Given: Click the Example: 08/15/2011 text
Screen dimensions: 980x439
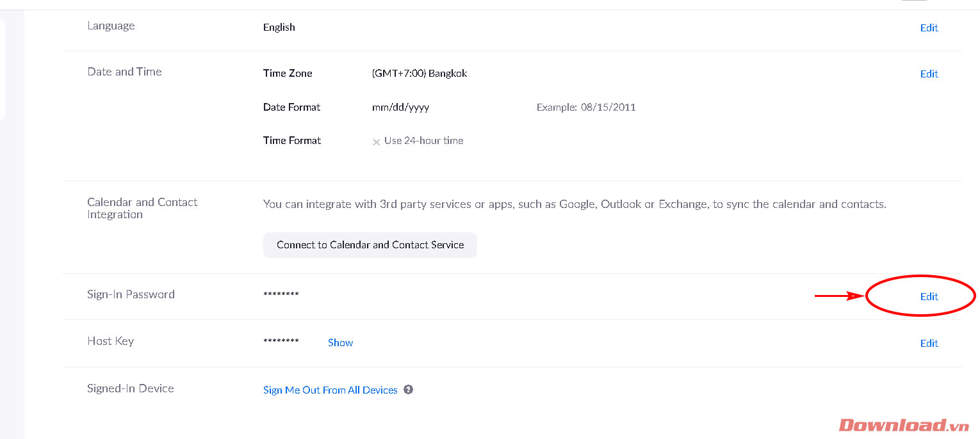Looking at the screenshot, I should tap(585, 107).
